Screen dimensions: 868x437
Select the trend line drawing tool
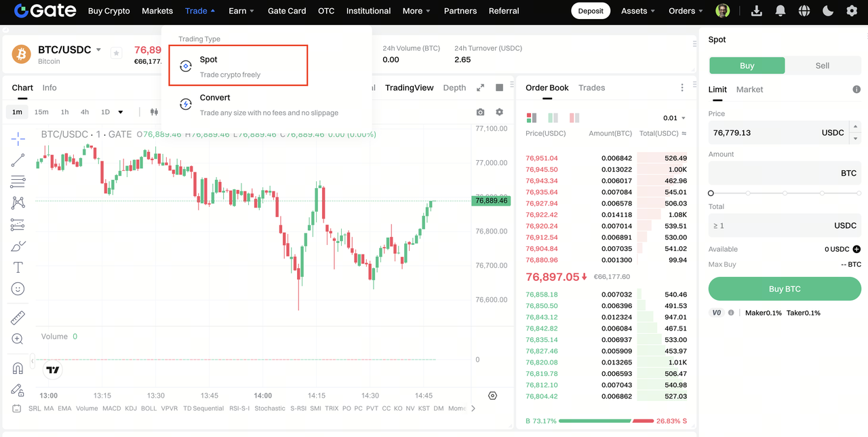tap(18, 160)
